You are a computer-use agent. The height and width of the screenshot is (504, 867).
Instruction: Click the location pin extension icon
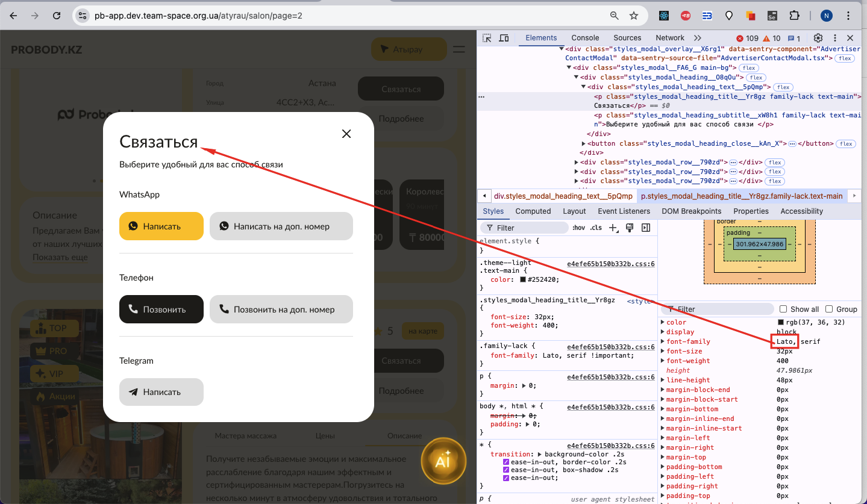pos(728,16)
